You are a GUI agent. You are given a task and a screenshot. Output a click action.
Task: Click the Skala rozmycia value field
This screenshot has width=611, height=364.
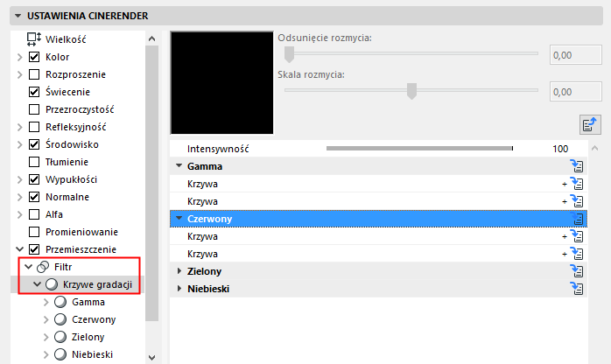point(575,92)
